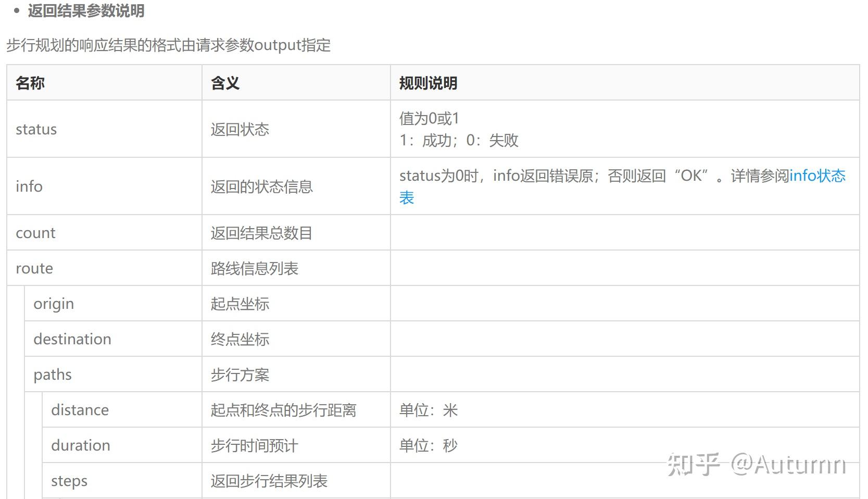Select the distance 单位：米 cell
The height and width of the screenshot is (499, 868).
(x=428, y=410)
